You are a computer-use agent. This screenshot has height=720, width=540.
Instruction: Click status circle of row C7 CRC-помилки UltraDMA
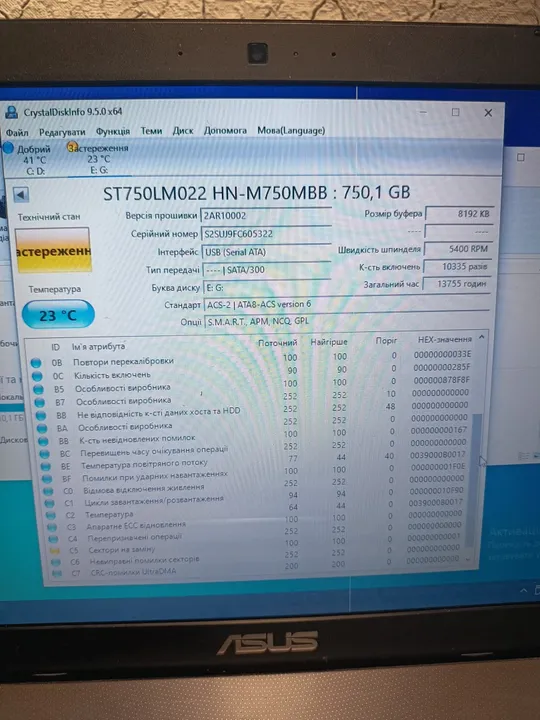click(x=57, y=573)
